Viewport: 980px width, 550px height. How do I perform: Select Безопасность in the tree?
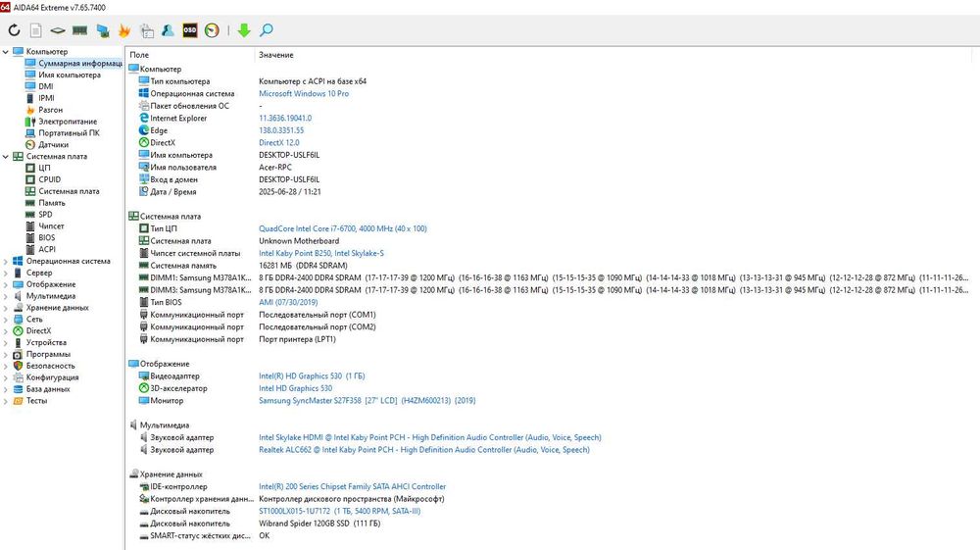pos(50,366)
